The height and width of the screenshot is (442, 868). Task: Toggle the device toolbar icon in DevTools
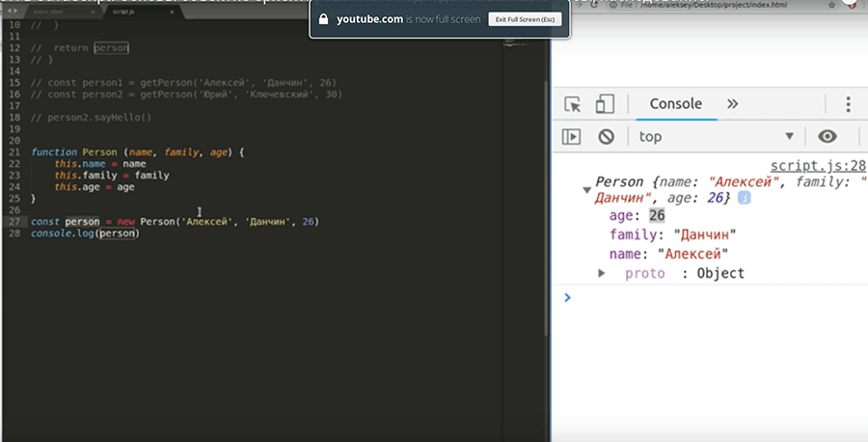coord(605,104)
